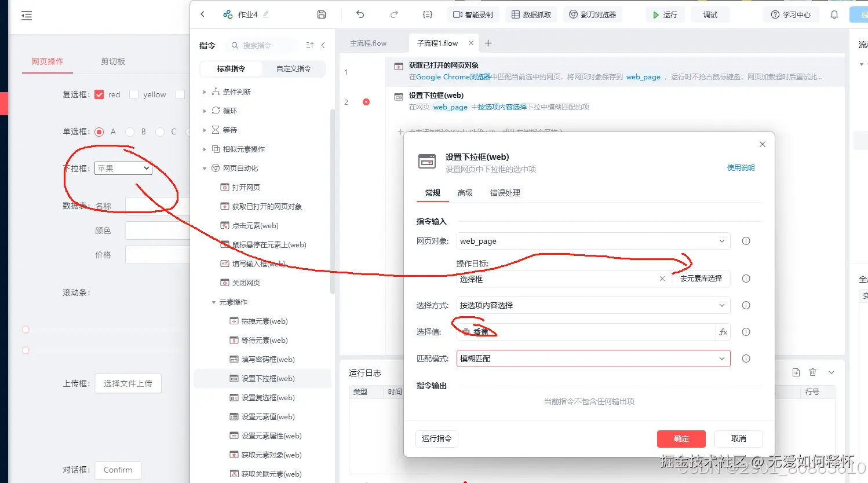Click the 确定 confirm button
Image resolution: width=868 pixels, height=483 pixels.
pos(681,438)
